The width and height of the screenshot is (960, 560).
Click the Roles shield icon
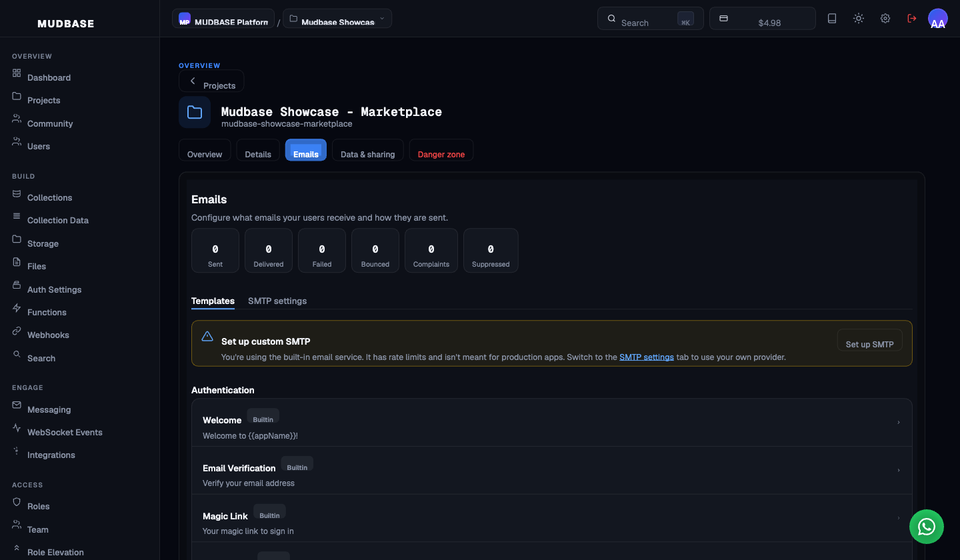(17, 502)
